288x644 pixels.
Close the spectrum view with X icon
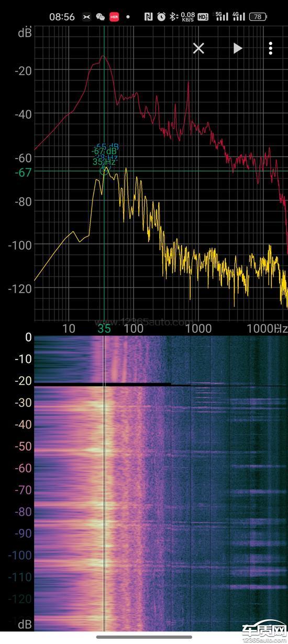(x=198, y=49)
